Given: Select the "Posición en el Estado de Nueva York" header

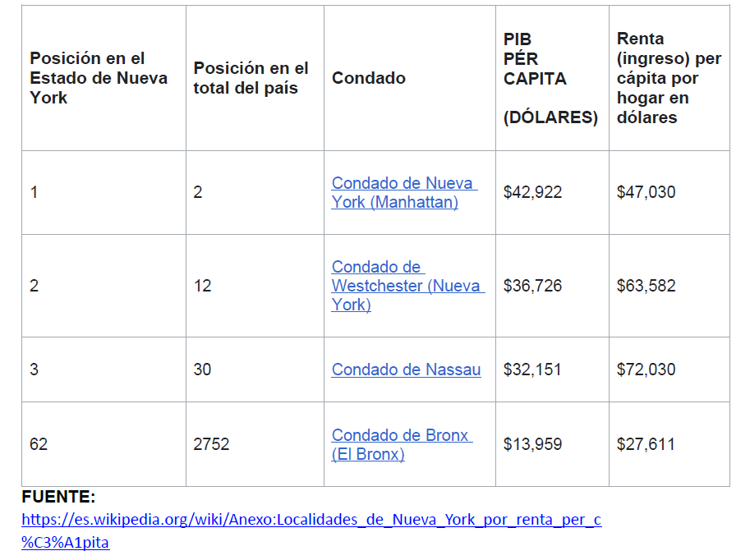Looking at the screenshot, I should click(x=99, y=78).
